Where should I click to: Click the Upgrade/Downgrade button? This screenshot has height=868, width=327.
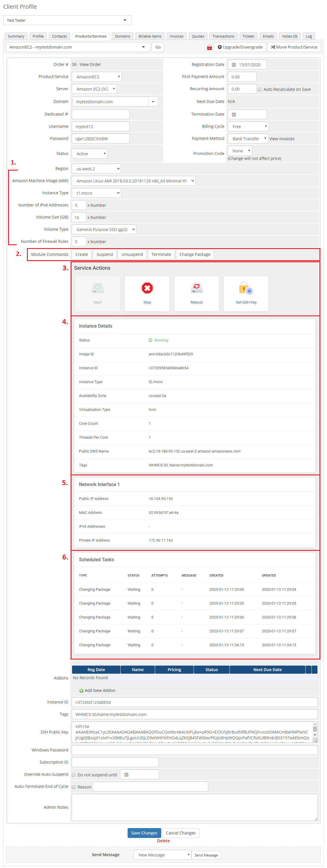click(240, 47)
